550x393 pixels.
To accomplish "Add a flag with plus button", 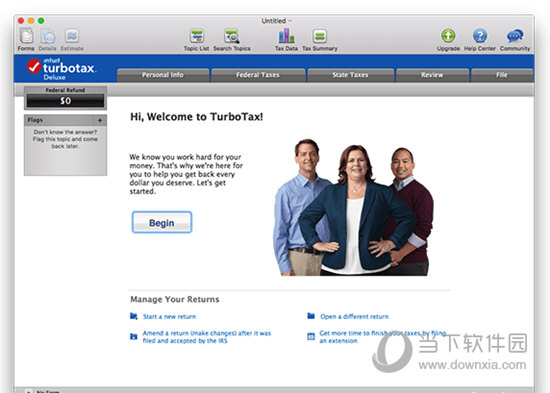I will (100, 120).
